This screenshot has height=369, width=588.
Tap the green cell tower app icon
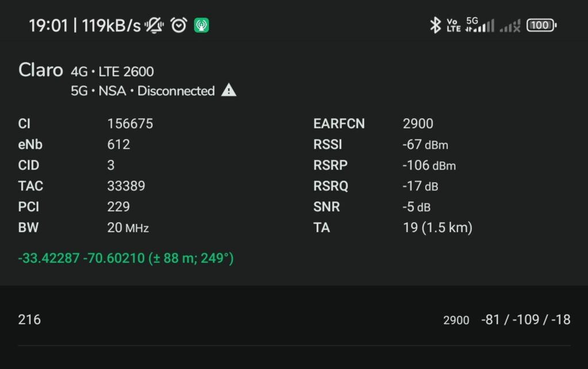tap(201, 25)
